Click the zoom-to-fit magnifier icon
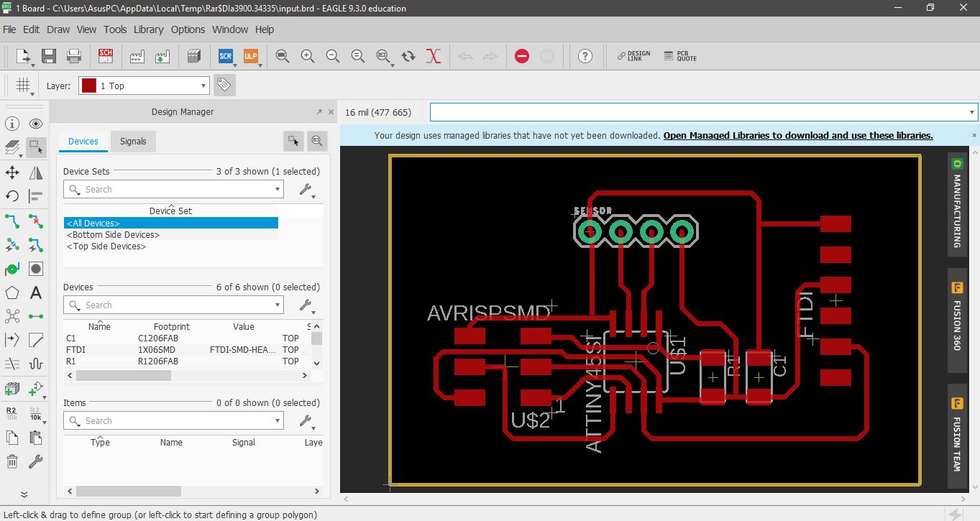The image size is (980, 521). (283, 56)
